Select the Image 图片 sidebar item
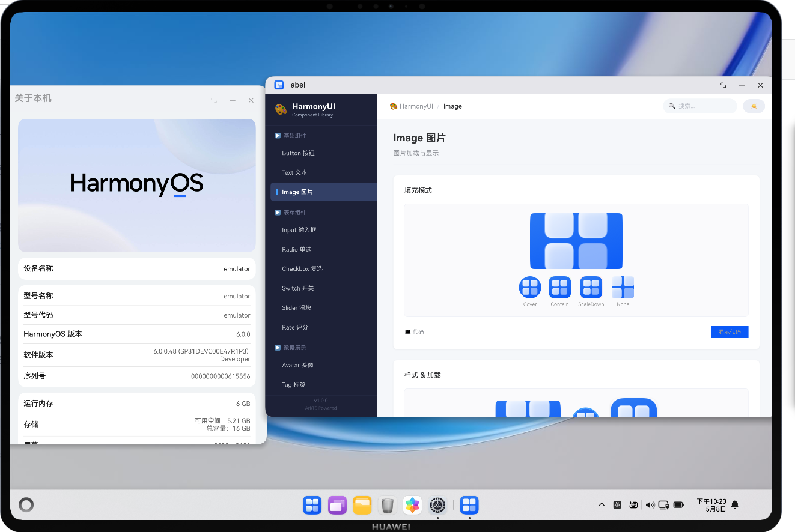795x532 pixels. pos(323,192)
